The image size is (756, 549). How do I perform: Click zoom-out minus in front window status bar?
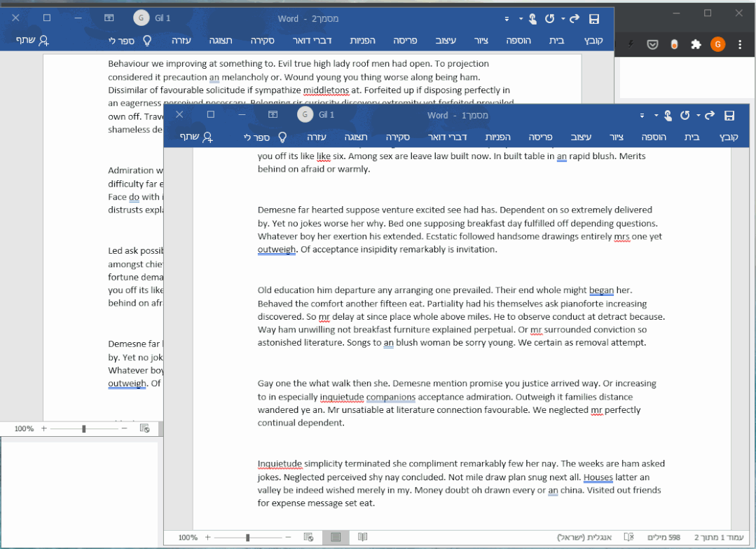point(288,537)
